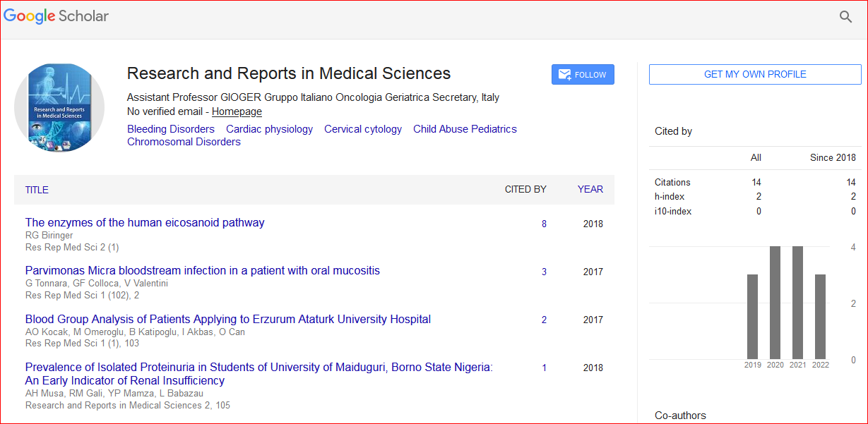Select the Bleeding Disorders topic link
Image resolution: width=868 pixels, height=424 pixels.
(x=170, y=129)
